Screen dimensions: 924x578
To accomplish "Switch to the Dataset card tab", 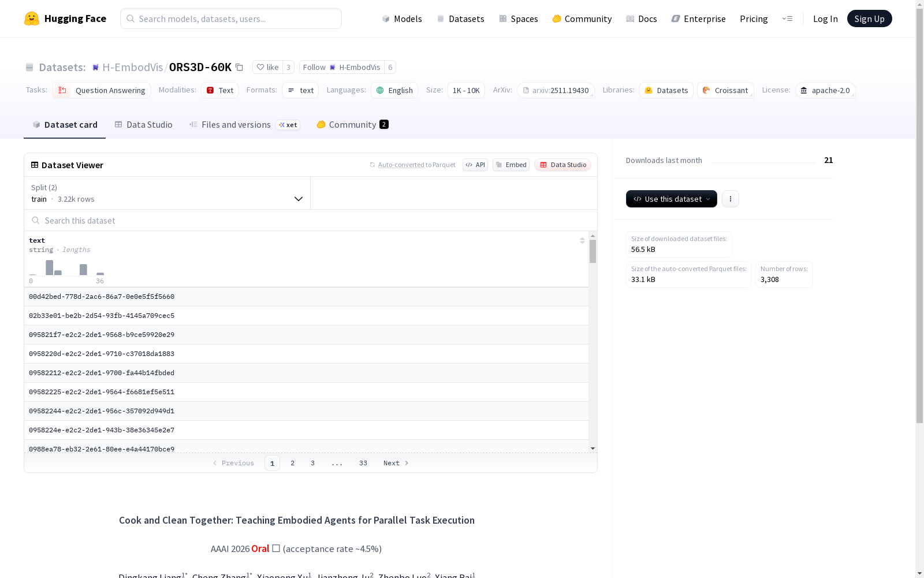I will click(65, 125).
